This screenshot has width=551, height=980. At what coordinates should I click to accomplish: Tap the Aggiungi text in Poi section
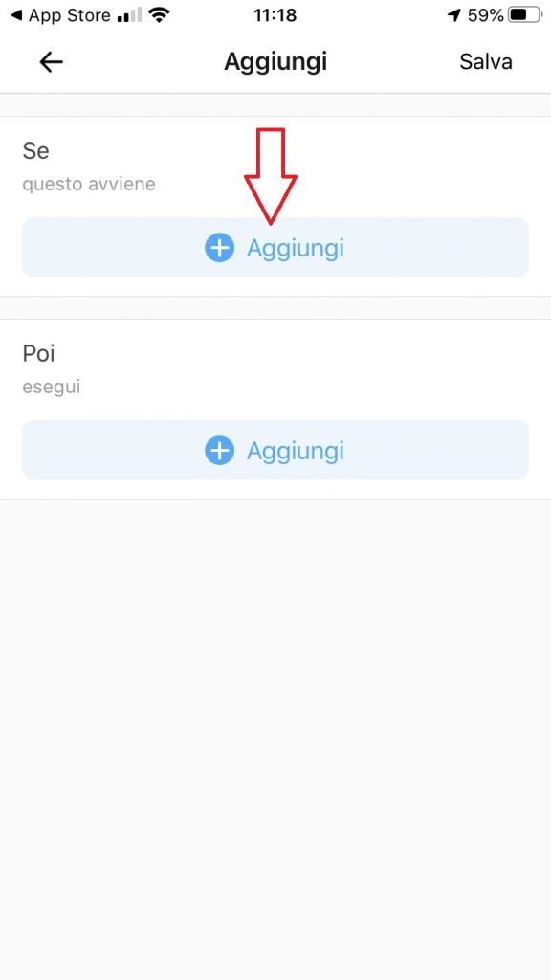pos(296,452)
